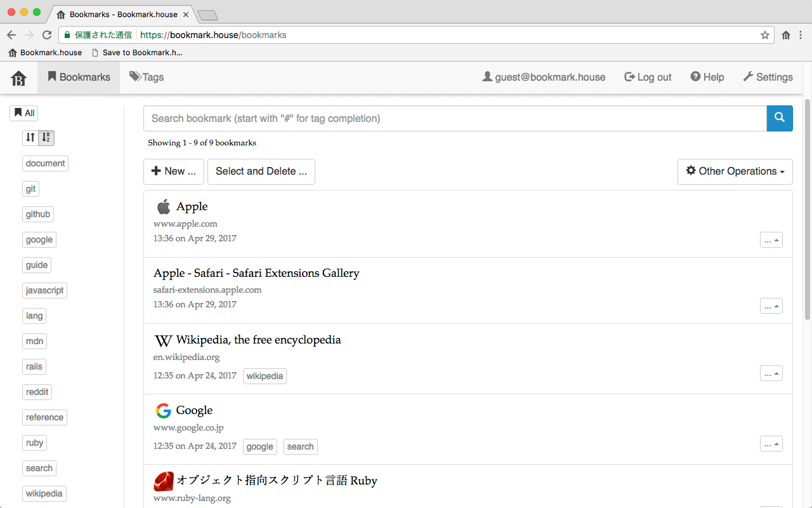Open Settings from the navbar
Image resolution: width=812 pixels, height=508 pixels.
coord(768,77)
